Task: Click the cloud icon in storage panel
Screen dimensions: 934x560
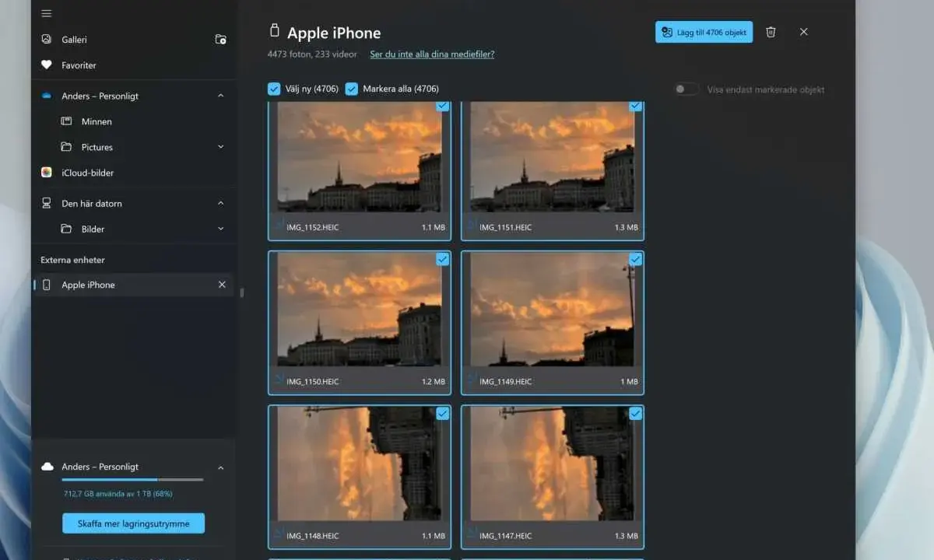Action: 47,467
